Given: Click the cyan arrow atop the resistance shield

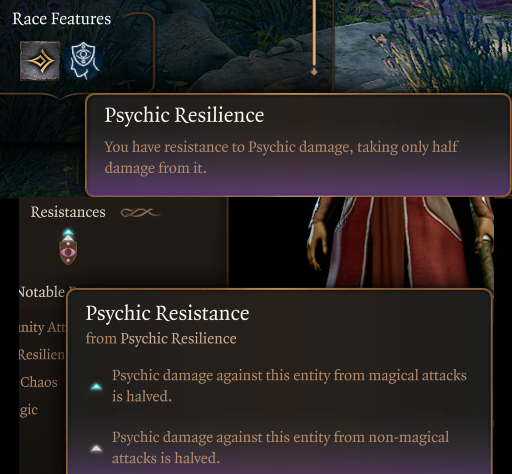Looking at the screenshot, I should click(x=68, y=232).
